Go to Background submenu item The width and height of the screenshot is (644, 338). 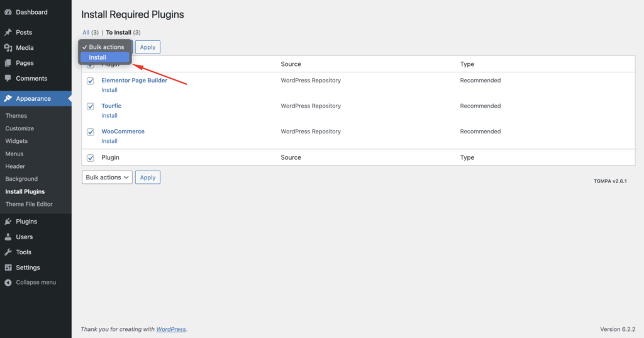click(21, 179)
